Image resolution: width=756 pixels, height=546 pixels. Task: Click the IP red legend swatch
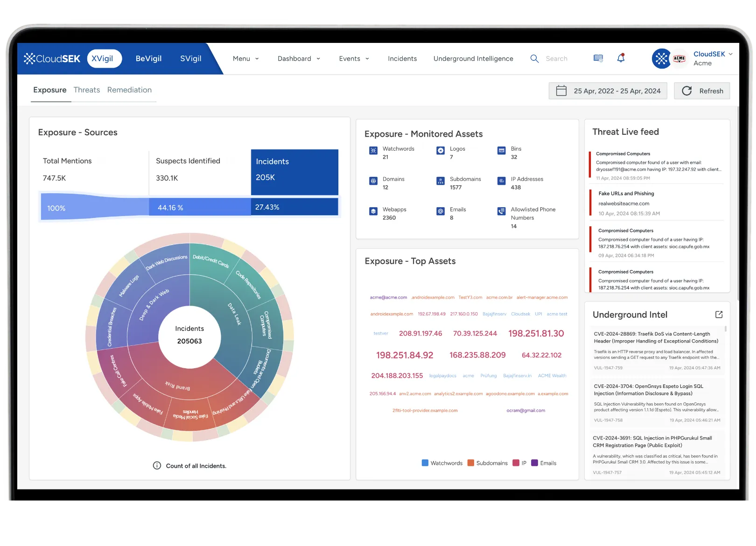tap(516, 463)
